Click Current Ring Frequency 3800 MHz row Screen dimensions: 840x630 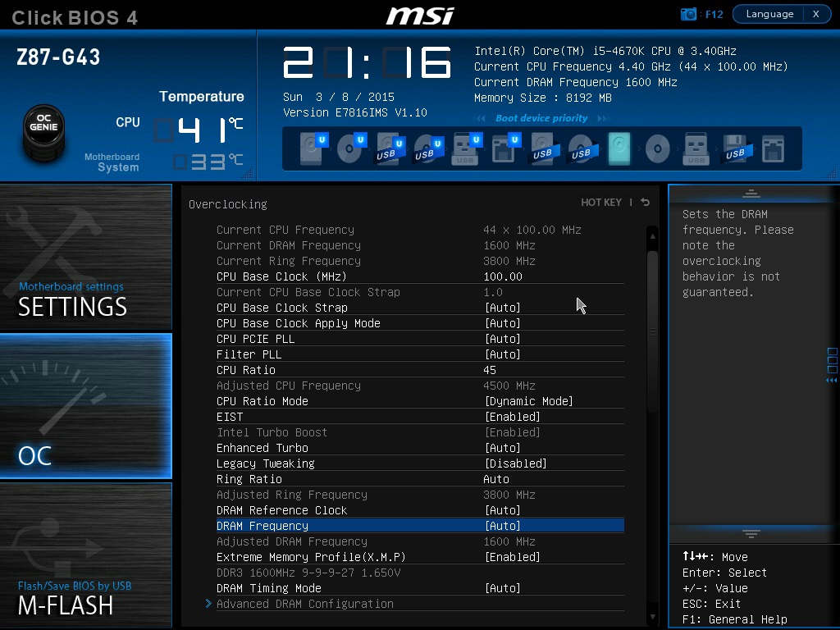tap(420, 261)
